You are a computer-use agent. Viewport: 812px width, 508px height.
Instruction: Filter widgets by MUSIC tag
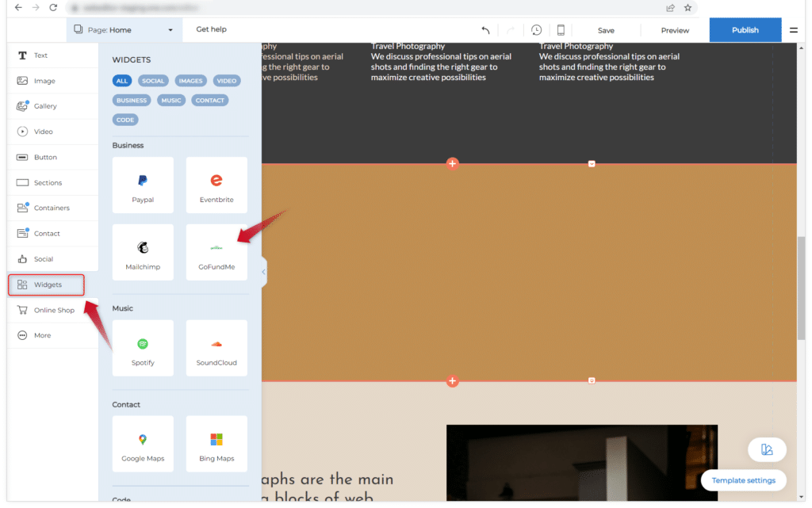click(171, 101)
